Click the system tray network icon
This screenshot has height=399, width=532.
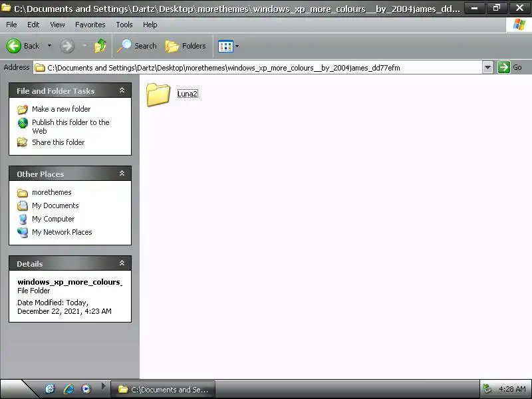click(487, 389)
